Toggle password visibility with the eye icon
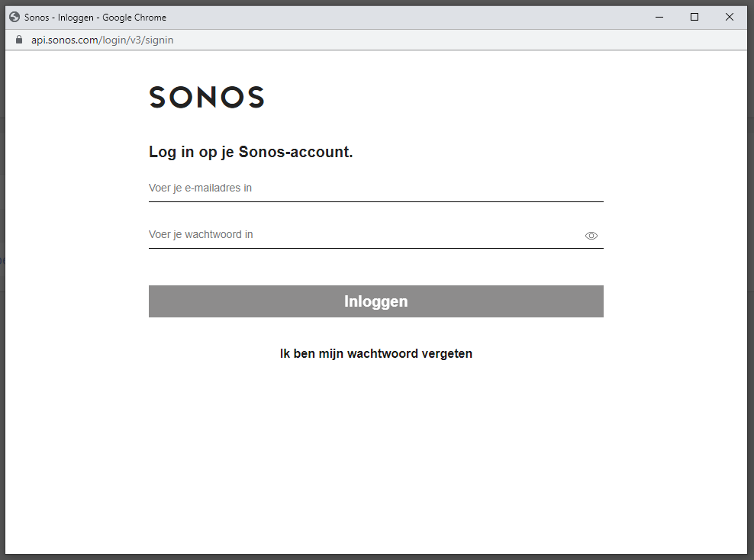Screen dimensions: 754x560 tap(591, 236)
